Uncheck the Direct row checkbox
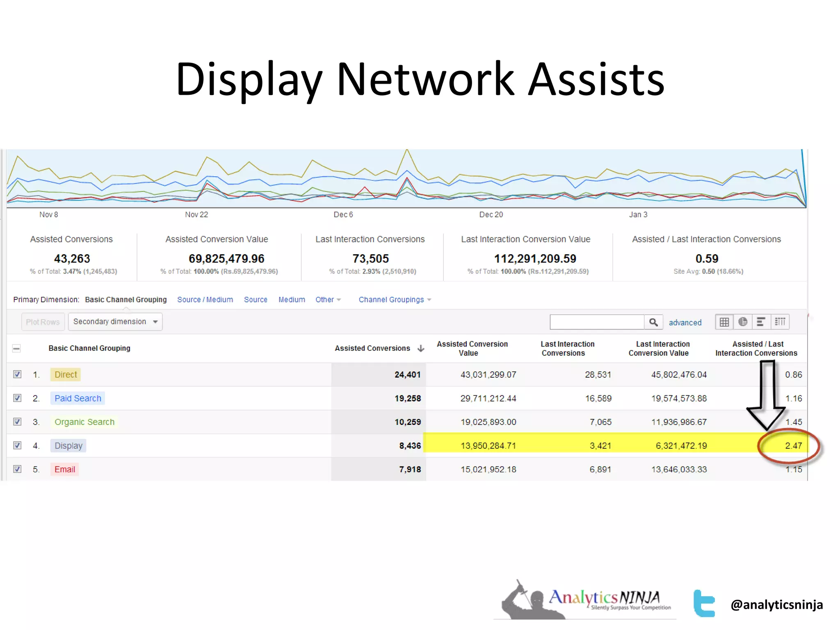The height and width of the screenshot is (630, 840). 17,374
